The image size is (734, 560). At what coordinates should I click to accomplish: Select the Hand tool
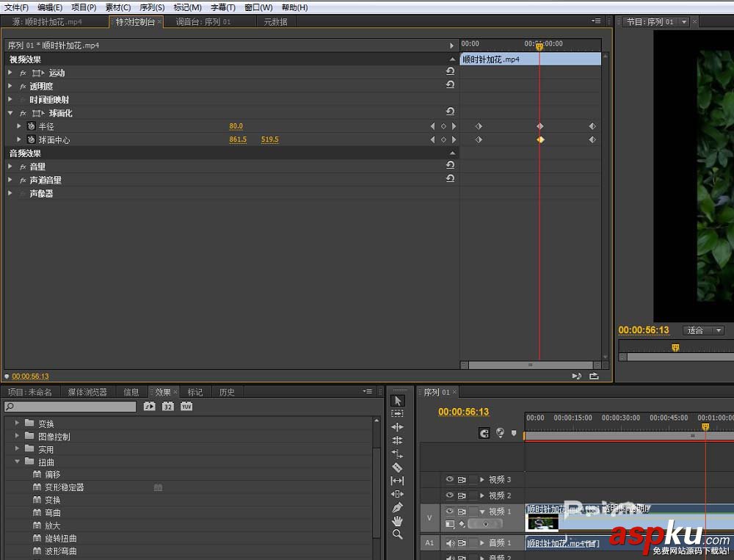(397, 520)
